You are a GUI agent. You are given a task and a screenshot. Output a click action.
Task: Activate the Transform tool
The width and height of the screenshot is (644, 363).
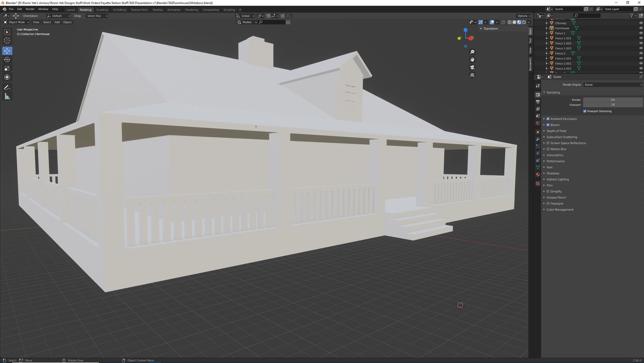click(7, 77)
